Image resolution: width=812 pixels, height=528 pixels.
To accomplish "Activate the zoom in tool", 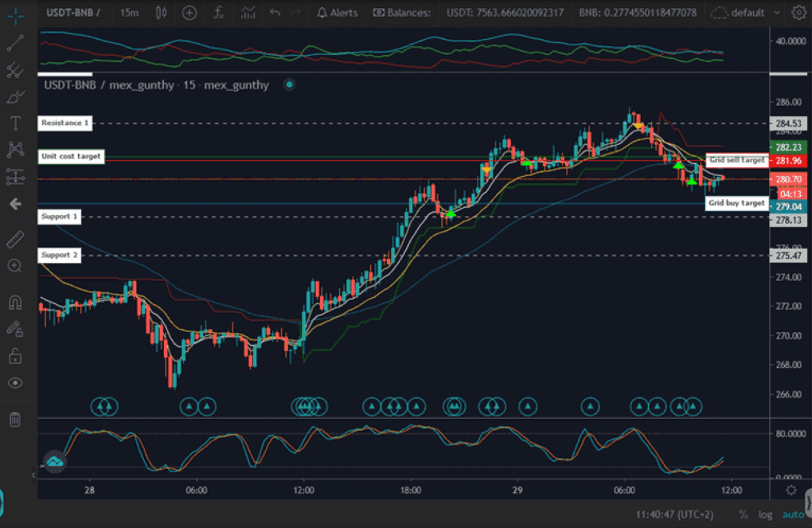I will [x=15, y=266].
